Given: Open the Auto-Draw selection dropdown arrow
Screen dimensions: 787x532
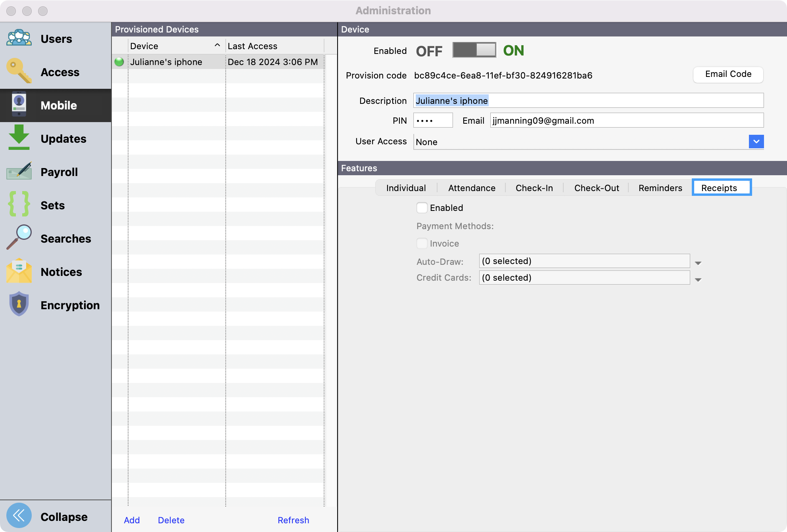Looking at the screenshot, I should [698, 263].
